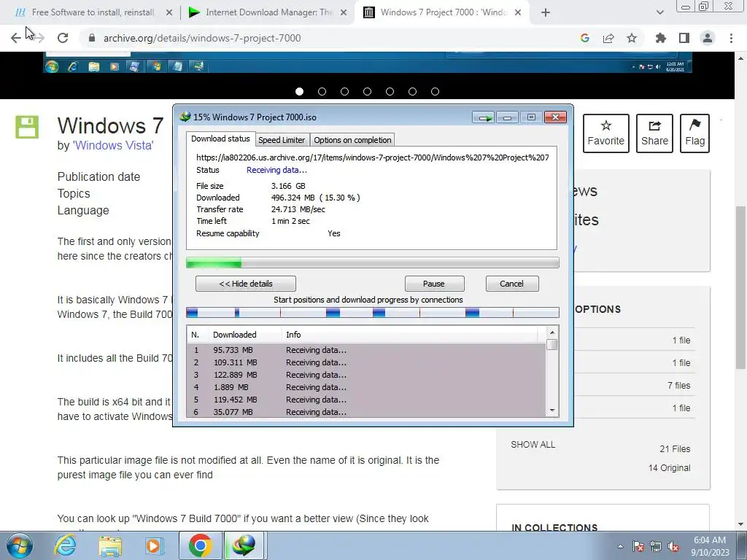Viewport: 747px width, 560px height.
Task: Select the last carousel dot
Action: pos(435,91)
